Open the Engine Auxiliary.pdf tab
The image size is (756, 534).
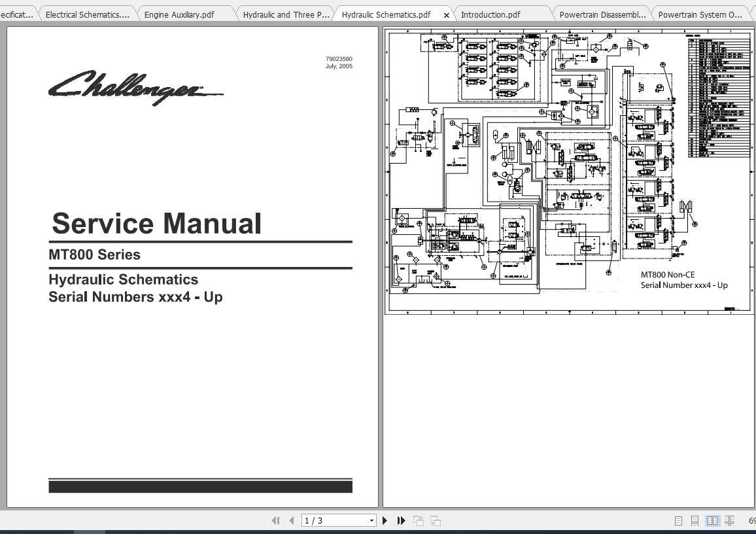[179, 15]
